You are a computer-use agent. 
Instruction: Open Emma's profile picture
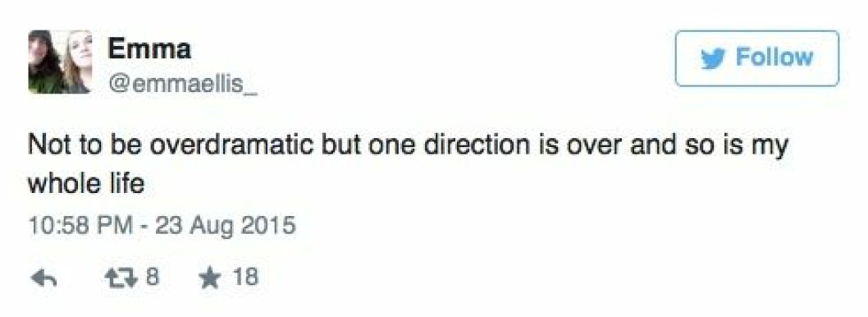tap(60, 62)
